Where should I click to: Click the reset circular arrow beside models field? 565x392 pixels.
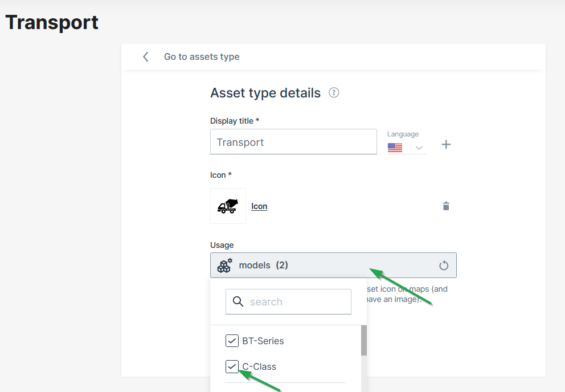[444, 265]
